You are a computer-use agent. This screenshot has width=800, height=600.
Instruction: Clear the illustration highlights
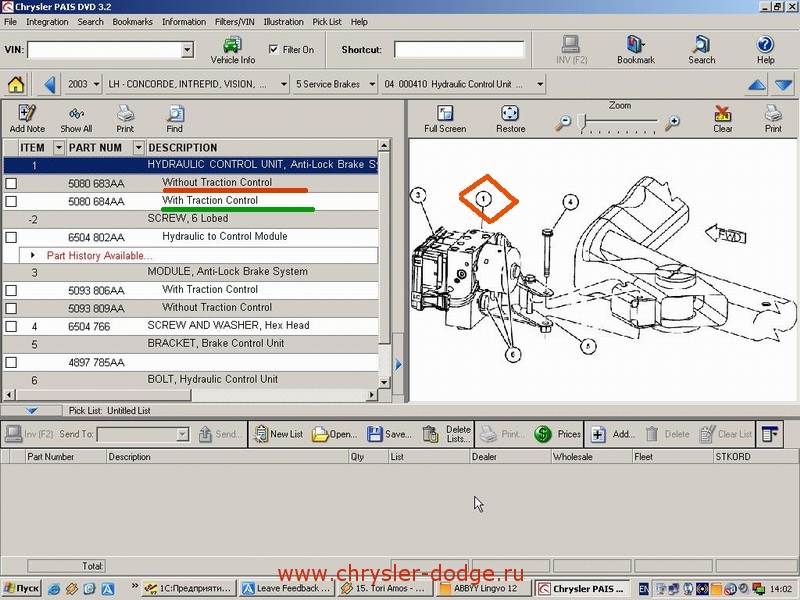click(x=722, y=119)
